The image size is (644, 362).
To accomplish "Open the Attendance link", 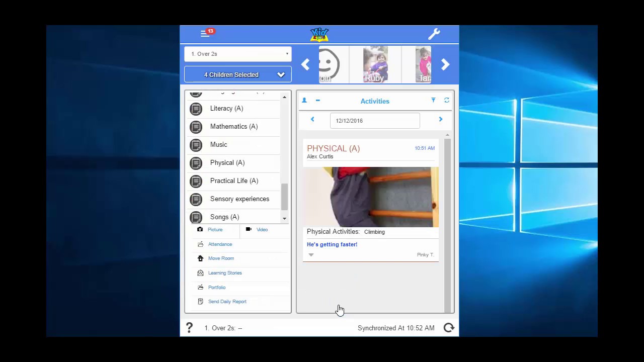I will 220,244.
